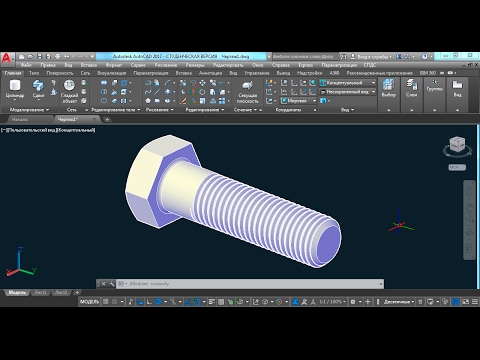480x360 pixels.
Task: Click the Save icon in quick access toolbar
Action: [39, 56]
